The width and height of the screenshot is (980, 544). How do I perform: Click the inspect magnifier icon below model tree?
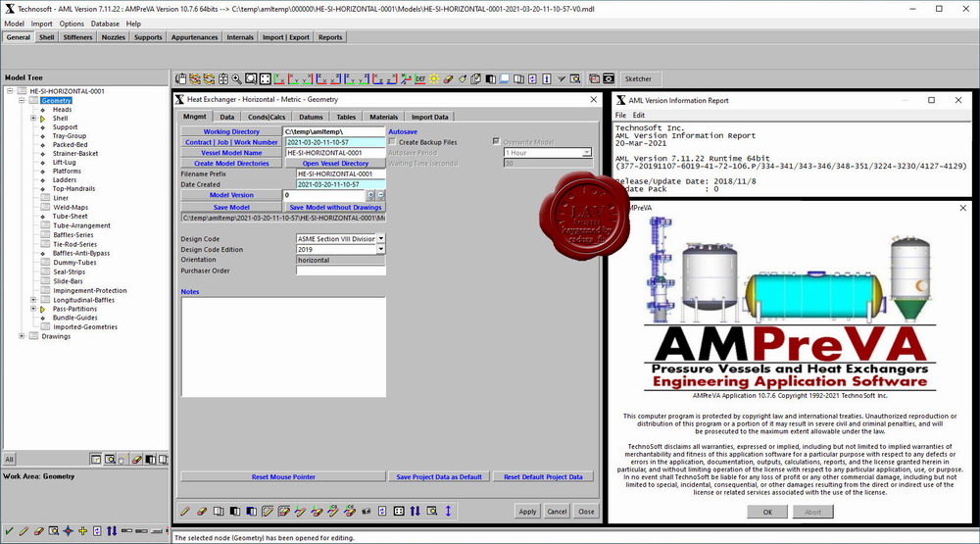pyautogui.click(x=110, y=459)
